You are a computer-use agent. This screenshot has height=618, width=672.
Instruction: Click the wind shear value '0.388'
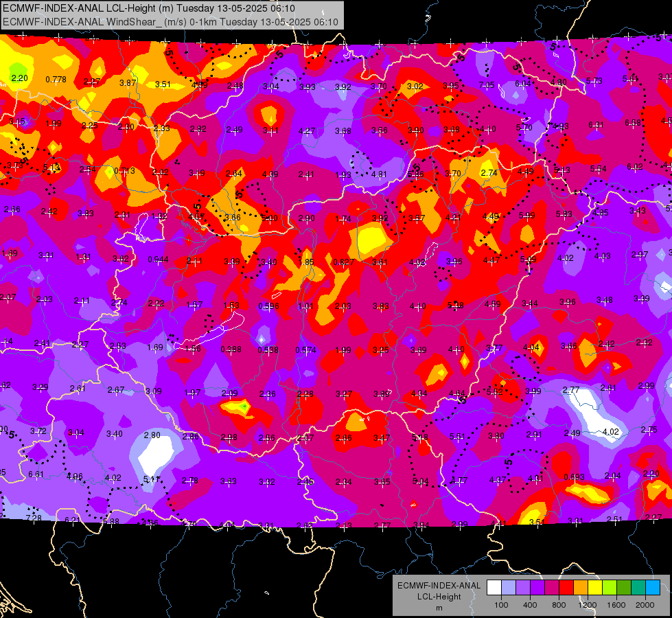pyautogui.click(x=231, y=349)
